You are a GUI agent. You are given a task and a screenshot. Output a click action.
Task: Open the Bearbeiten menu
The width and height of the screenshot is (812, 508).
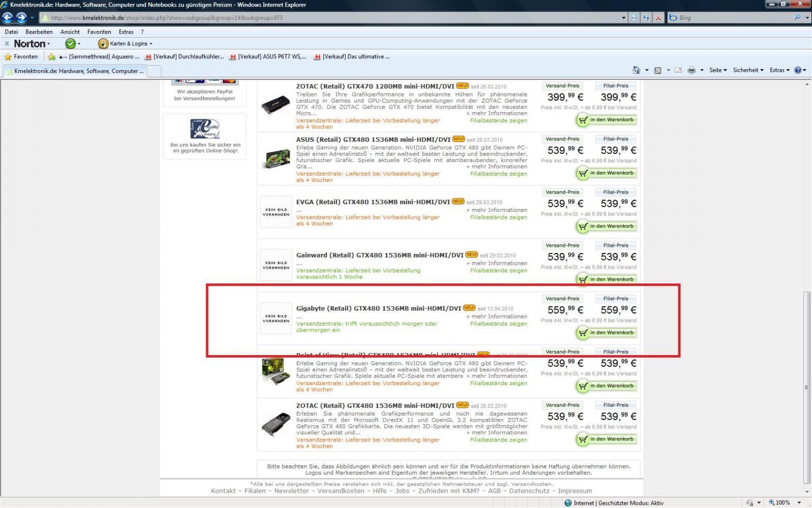click(39, 31)
